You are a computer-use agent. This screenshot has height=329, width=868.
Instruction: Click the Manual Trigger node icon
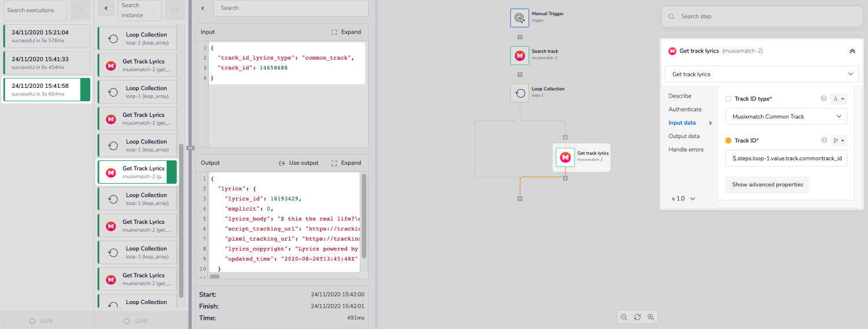[x=520, y=17]
